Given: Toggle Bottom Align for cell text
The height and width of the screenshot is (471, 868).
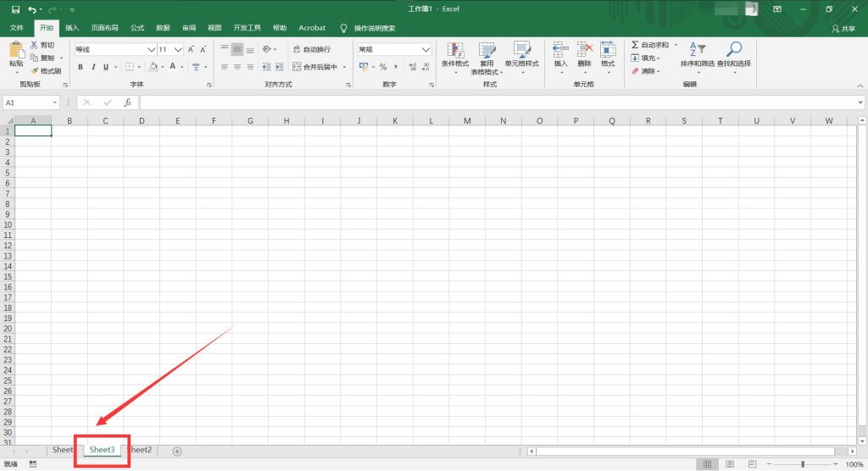Looking at the screenshot, I should pos(250,49).
